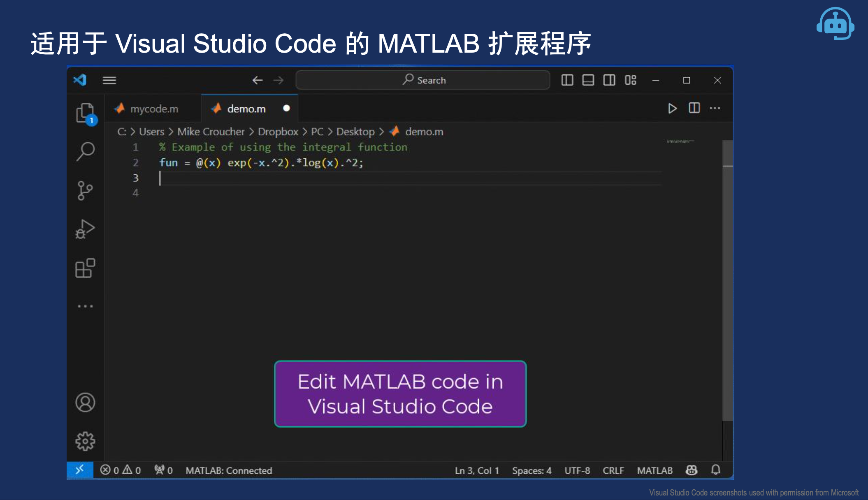Click MATLAB: Connected status
This screenshot has width=868, height=500.
click(x=229, y=470)
